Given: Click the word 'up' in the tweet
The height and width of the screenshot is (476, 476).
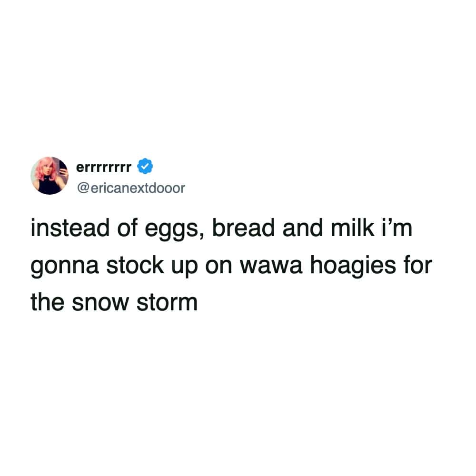Looking at the screenshot, I should 185,267.
